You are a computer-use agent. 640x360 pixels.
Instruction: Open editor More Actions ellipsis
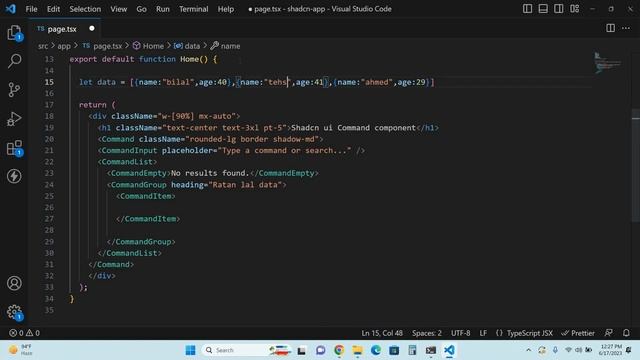coord(626,28)
